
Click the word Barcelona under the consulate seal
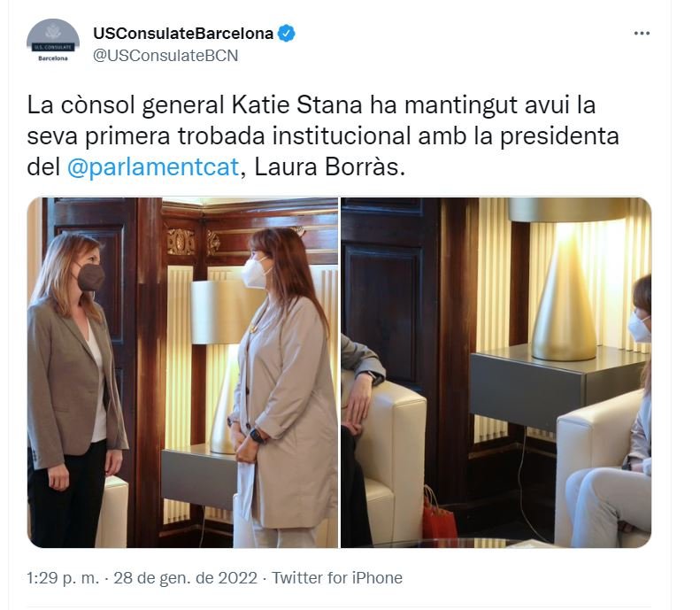point(53,58)
